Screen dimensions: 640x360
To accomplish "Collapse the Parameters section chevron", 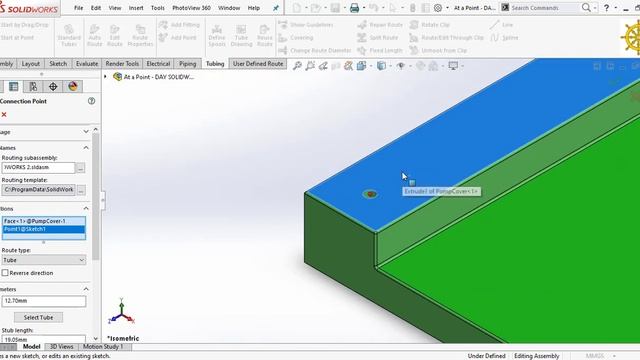I will coord(86,289).
